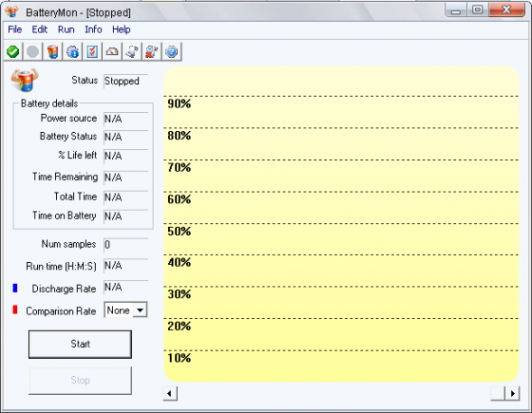This screenshot has height=413, width=532.
Task: Click the blue question mark help icon
Action: [172, 52]
